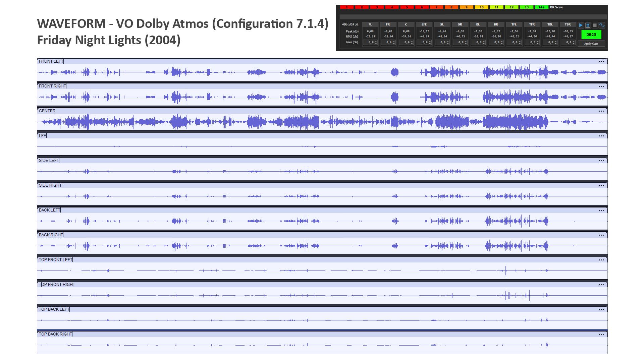
Task: Open the TOP FRONT RIGHT track options menu
Action: (x=601, y=285)
